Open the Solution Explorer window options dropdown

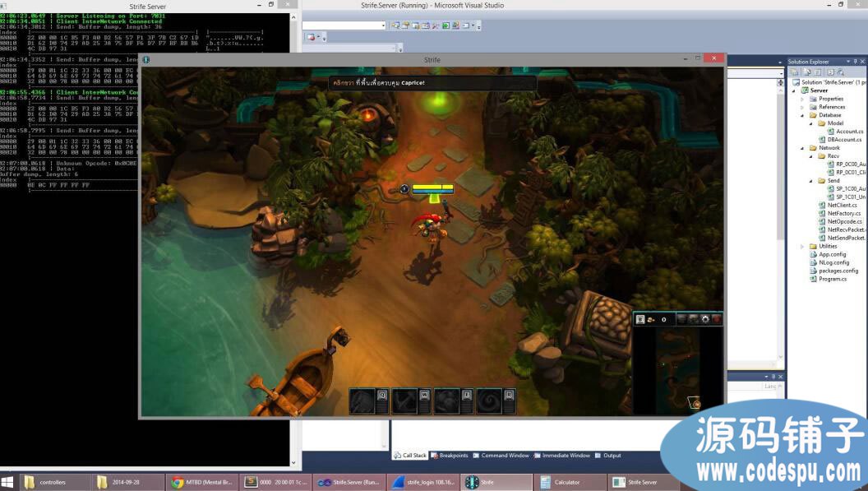click(x=848, y=62)
